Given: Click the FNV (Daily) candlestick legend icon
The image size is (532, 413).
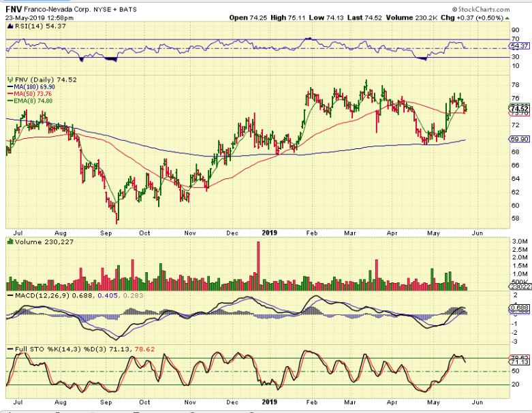Looking at the screenshot, I should tap(10, 79).
